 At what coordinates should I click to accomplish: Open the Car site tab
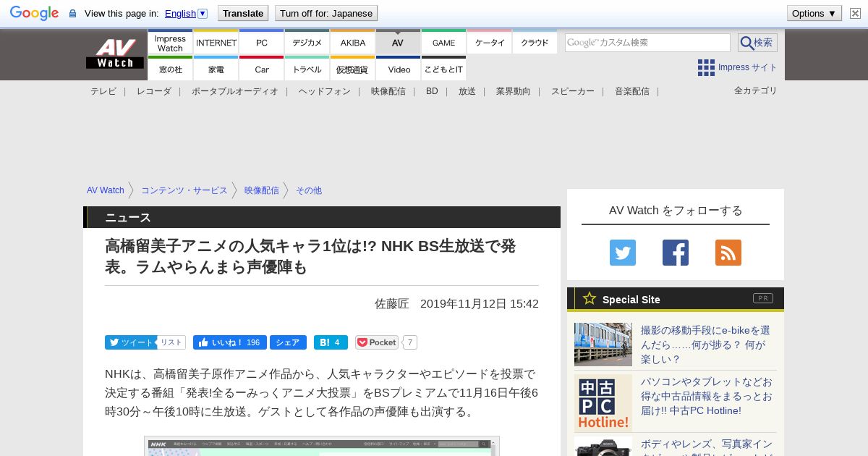[262, 69]
